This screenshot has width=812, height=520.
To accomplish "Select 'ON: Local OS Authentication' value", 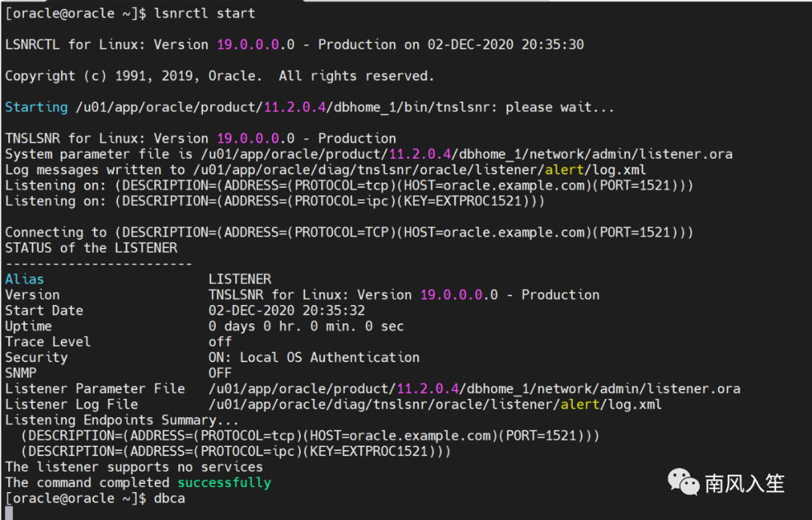I will point(314,358).
